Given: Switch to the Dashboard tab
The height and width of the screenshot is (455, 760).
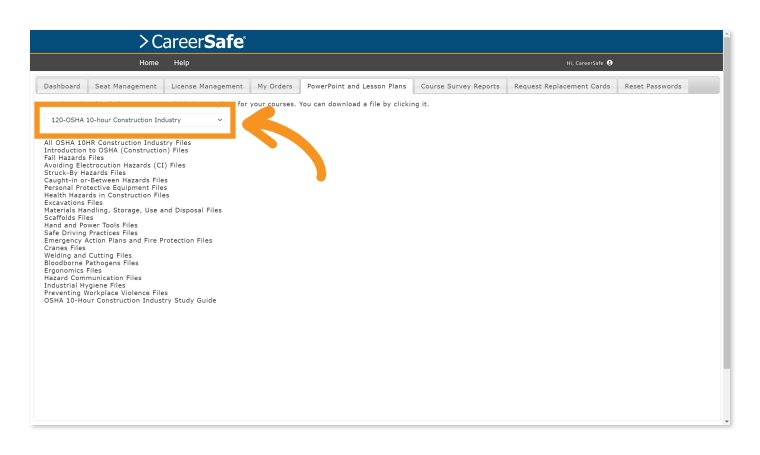Looking at the screenshot, I should coord(62,86).
